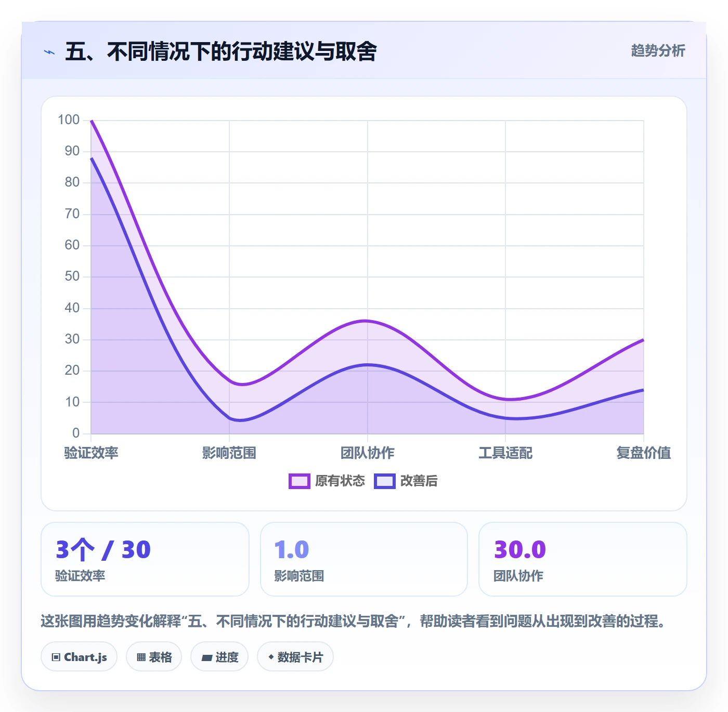Click the title 五、不同情况下的行动建议与取舍

[x=221, y=51]
